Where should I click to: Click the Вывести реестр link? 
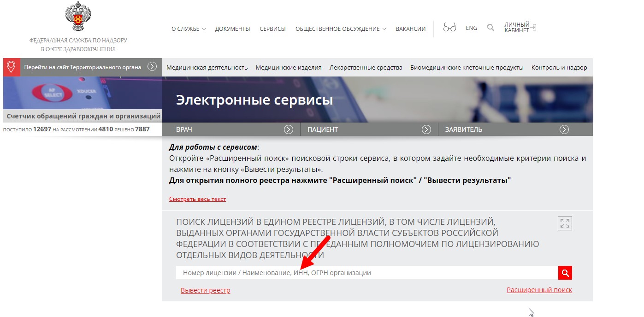click(206, 289)
